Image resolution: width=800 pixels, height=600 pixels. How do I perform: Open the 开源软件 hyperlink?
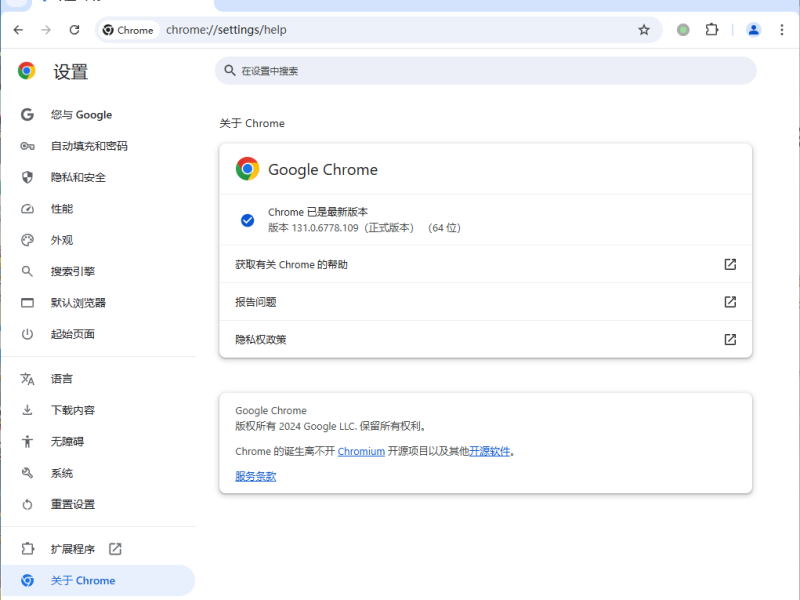point(489,452)
